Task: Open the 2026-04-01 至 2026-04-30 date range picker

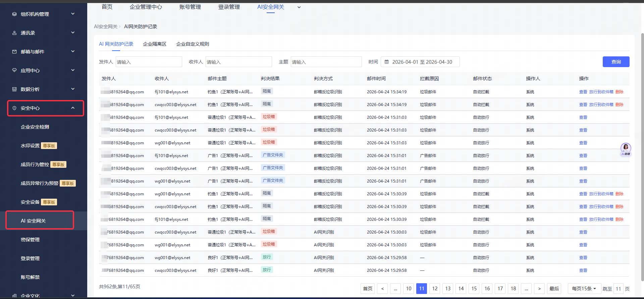Action: coord(420,62)
